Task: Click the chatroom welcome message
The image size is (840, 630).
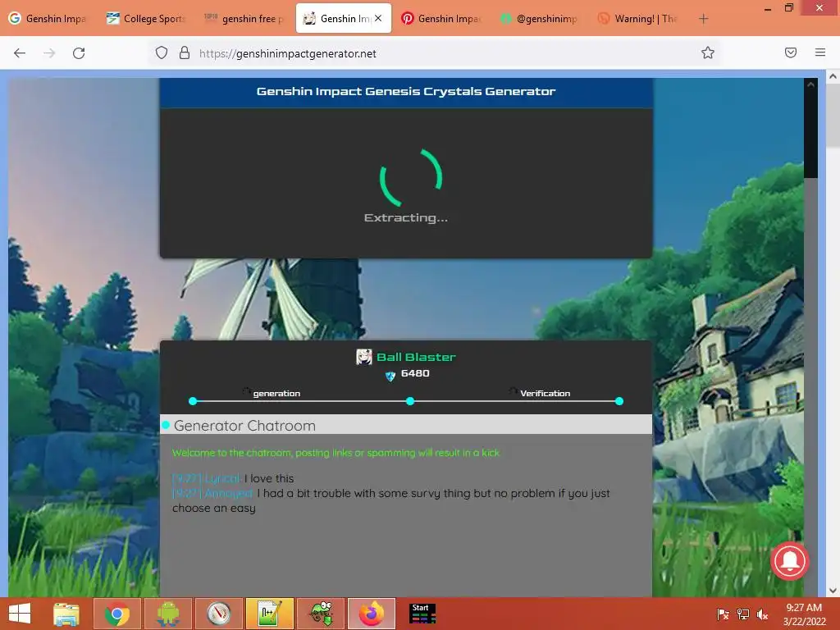Action: coord(336,453)
